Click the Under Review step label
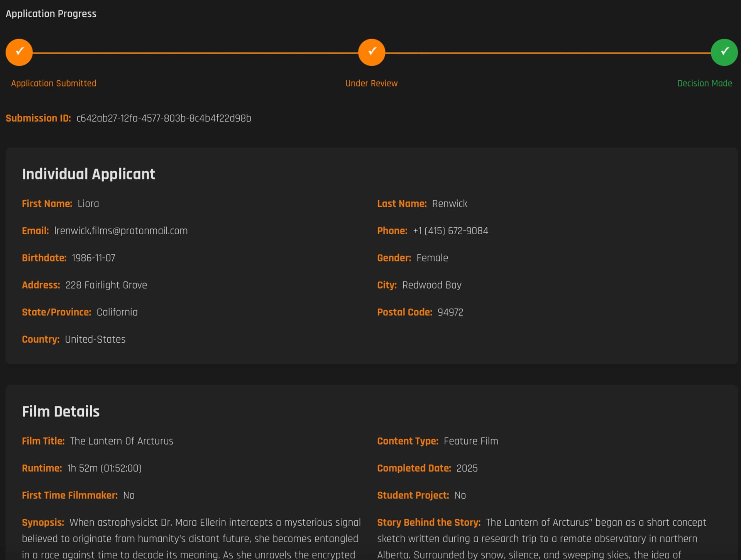Viewport: 741px width, 560px height. tap(371, 83)
